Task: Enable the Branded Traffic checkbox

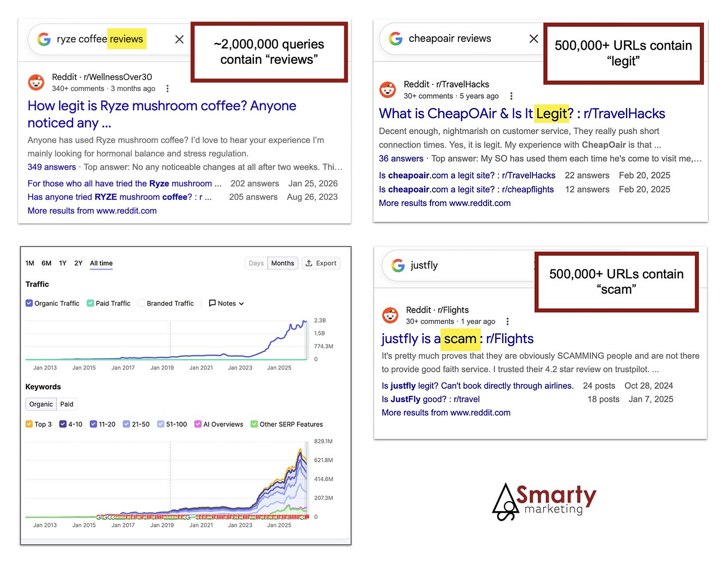Action: point(141,303)
